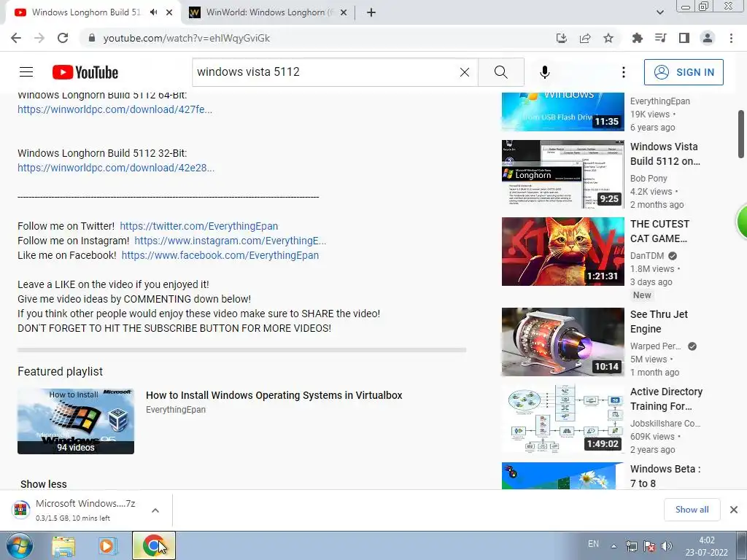Open media controls icon in Chrome toolbar
The image size is (747, 560).
pos(660,38)
